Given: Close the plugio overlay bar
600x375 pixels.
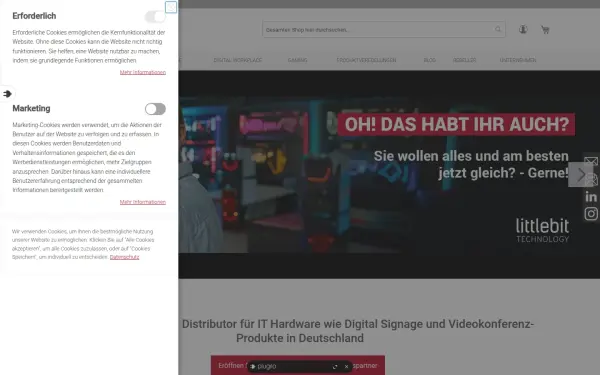Looking at the screenshot, I should tap(346, 367).
